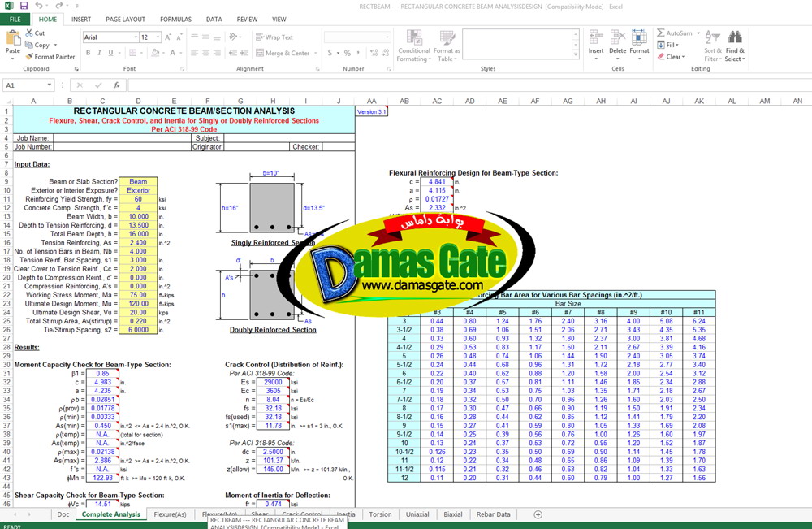Select column header AC

pos(437,101)
